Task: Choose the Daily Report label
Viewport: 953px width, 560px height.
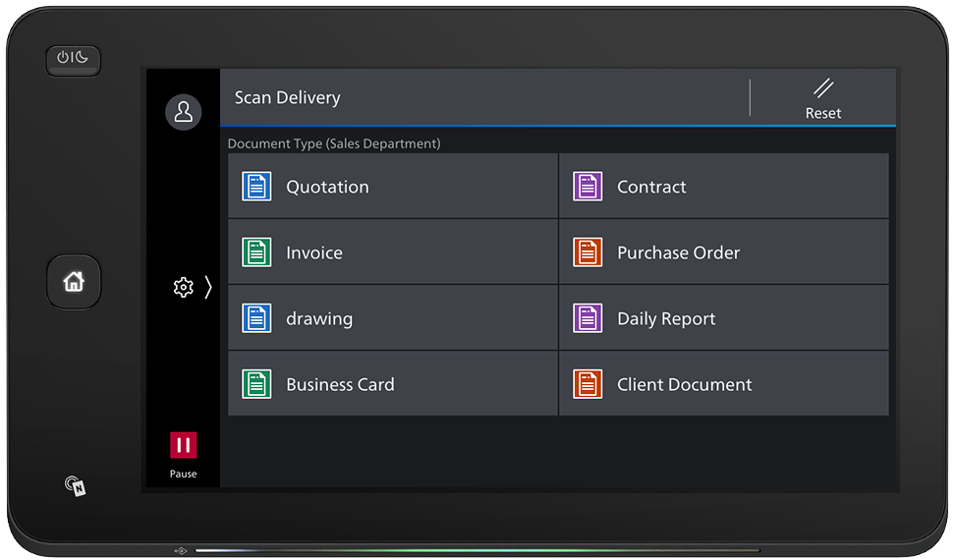Action: [666, 318]
